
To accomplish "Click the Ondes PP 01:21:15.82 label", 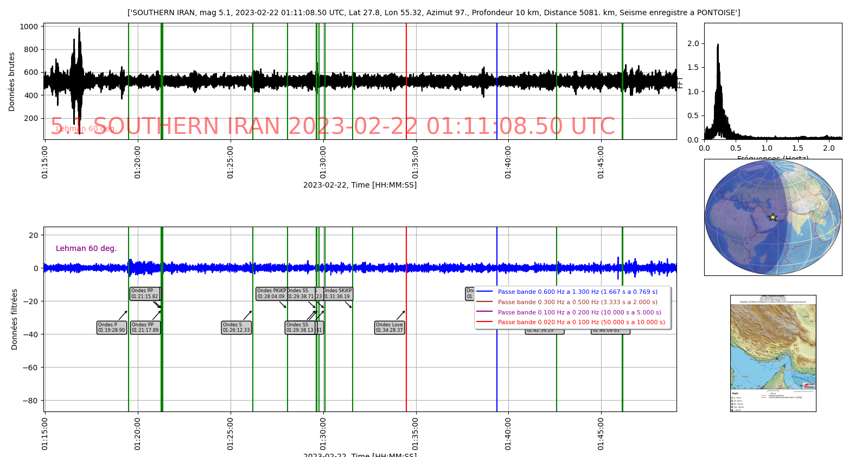I will (x=145, y=293).
